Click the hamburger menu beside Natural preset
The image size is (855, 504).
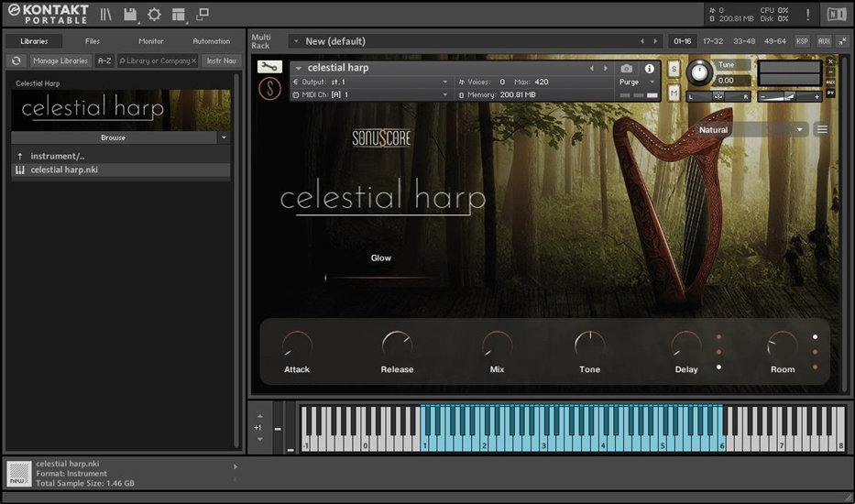point(822,129)
